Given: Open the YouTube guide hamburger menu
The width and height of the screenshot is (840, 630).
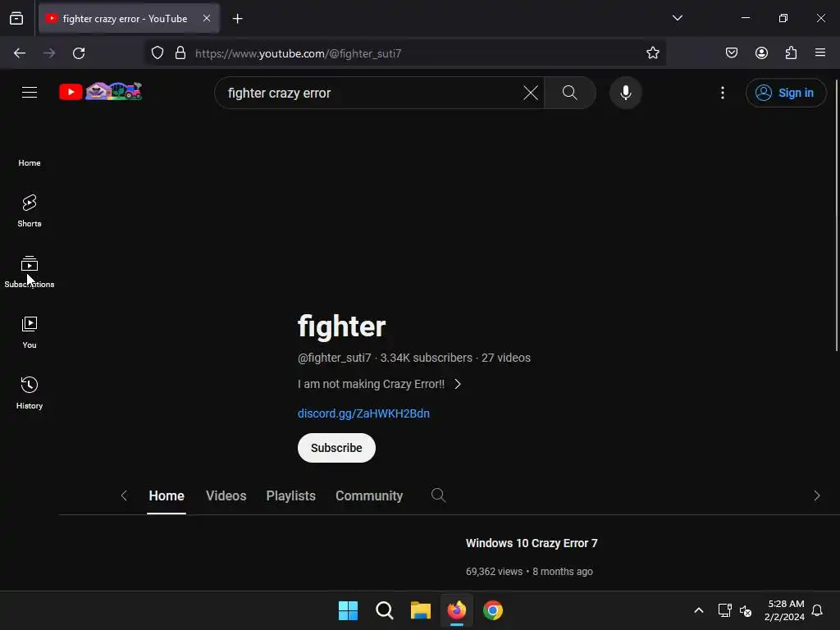Looking at the screenshot, I should (x=30, y=92).
